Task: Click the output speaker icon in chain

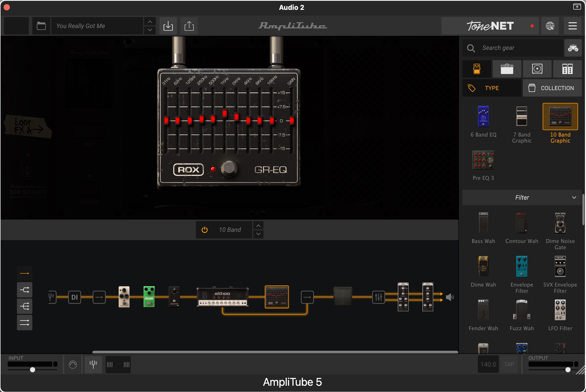Action: click(450, 297)
